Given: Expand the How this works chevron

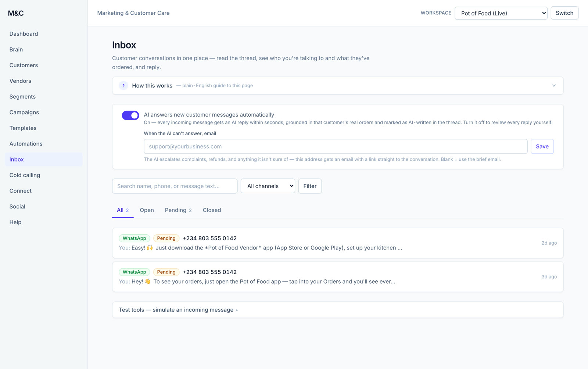Looking at the screenshot, I should pos(553,86).
